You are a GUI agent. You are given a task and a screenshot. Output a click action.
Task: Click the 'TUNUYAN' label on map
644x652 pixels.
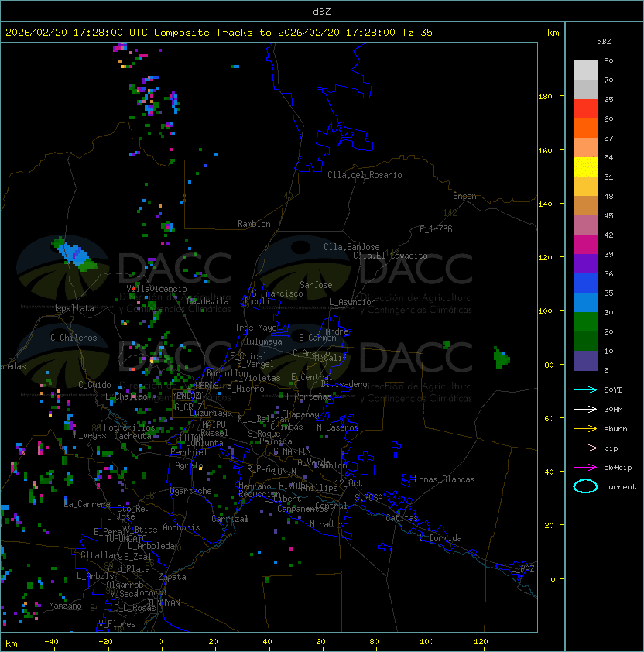(x=164, y=603)
